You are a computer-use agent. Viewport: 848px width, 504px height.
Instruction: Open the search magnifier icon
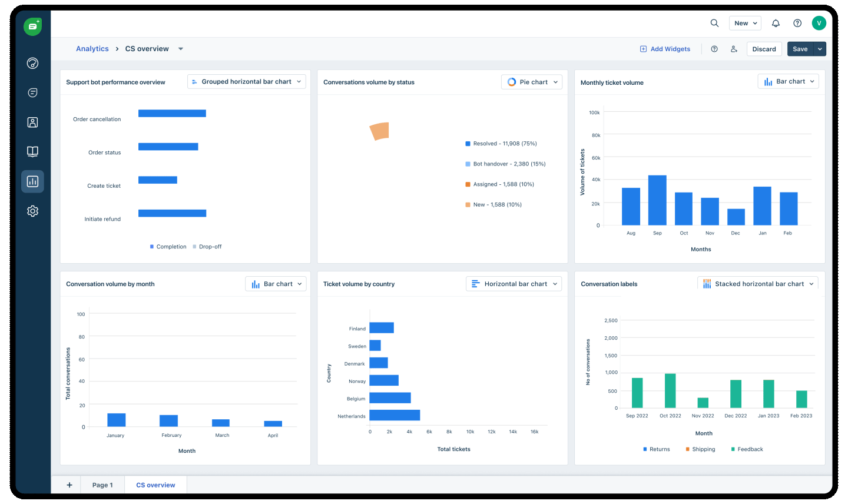(714, 23)
